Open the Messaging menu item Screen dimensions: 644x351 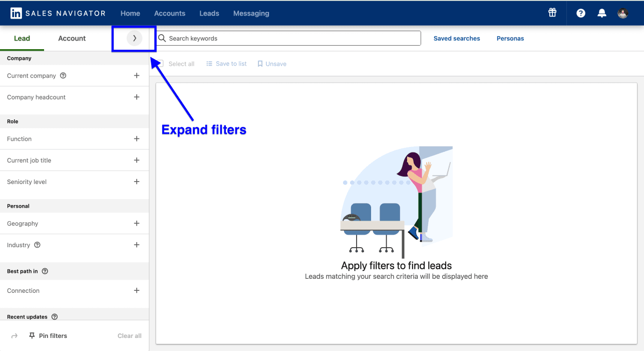[x=251, y=13]
